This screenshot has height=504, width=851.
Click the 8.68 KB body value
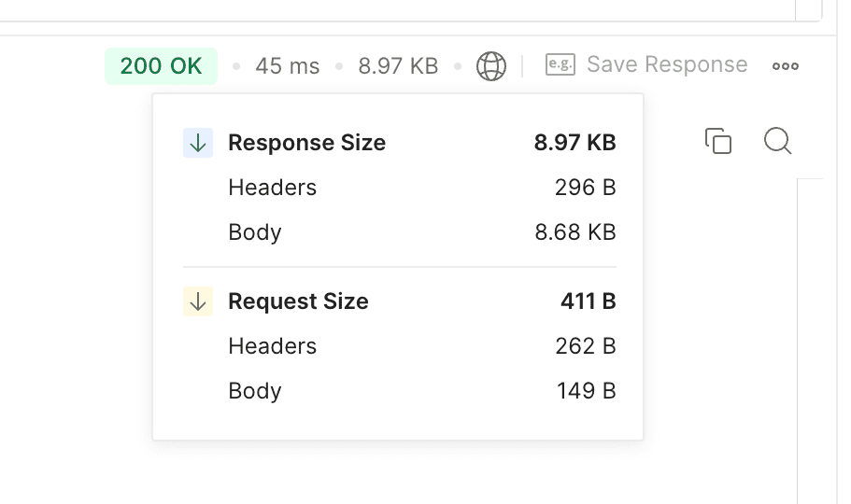click(575, 232)
